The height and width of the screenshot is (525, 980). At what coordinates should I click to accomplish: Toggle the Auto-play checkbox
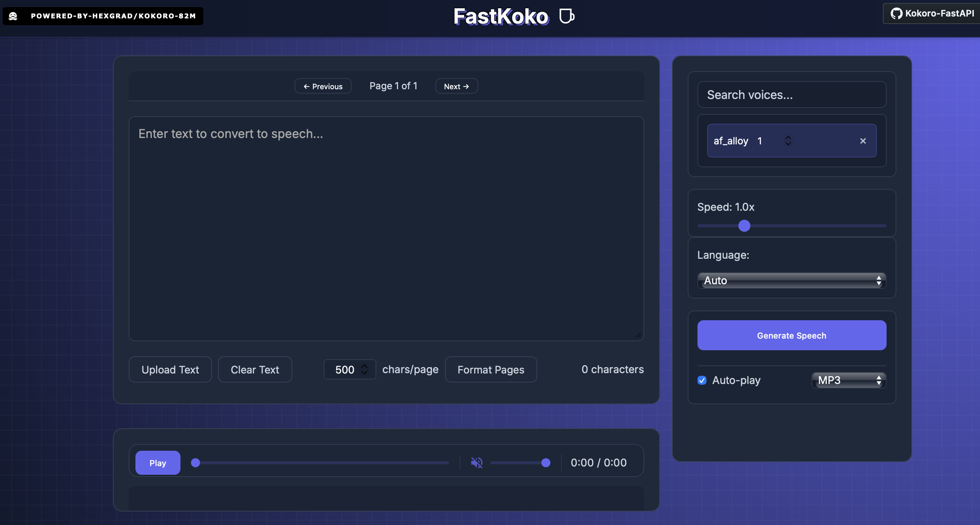702,380
